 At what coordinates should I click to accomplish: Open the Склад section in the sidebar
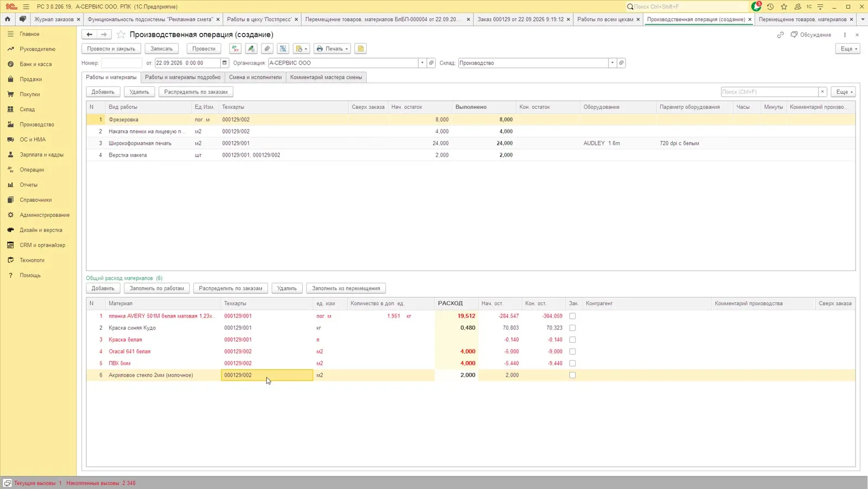click(x=27, y=109)
